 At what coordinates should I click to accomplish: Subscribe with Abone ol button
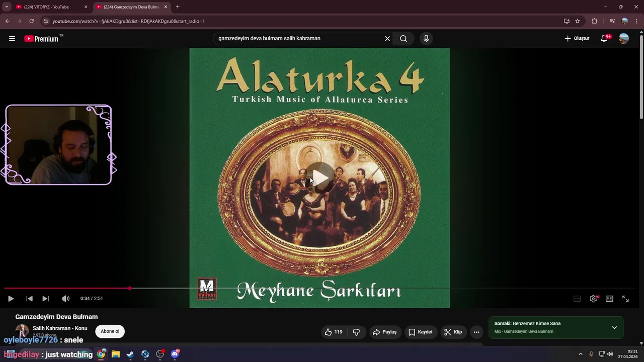[110, 331]
